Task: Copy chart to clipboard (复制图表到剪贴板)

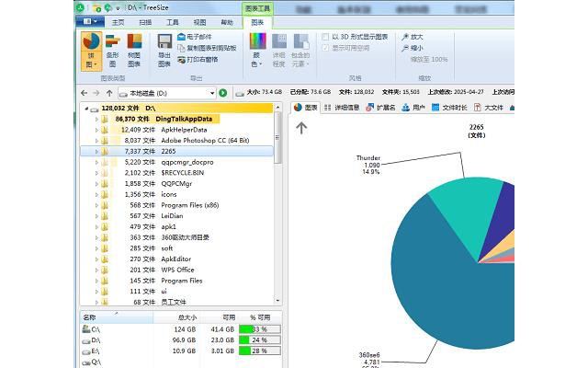Action: coord(207,48)
